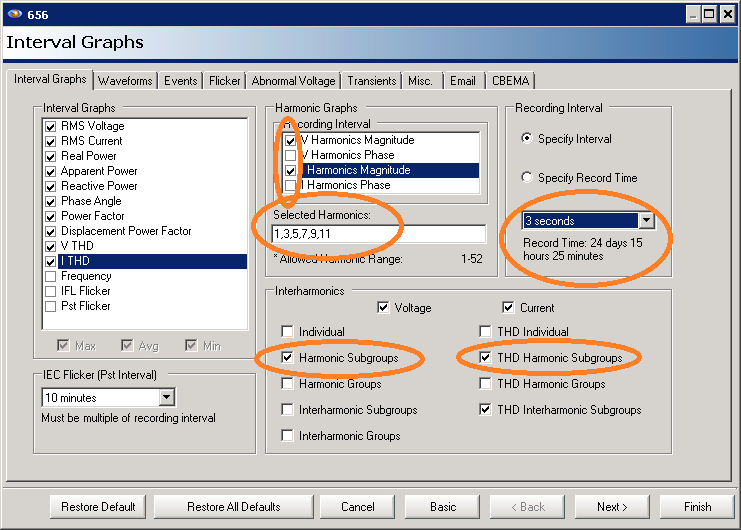Viewport: 741px width, 530px height.
Task: Click the Finish button
Action: 697,507
